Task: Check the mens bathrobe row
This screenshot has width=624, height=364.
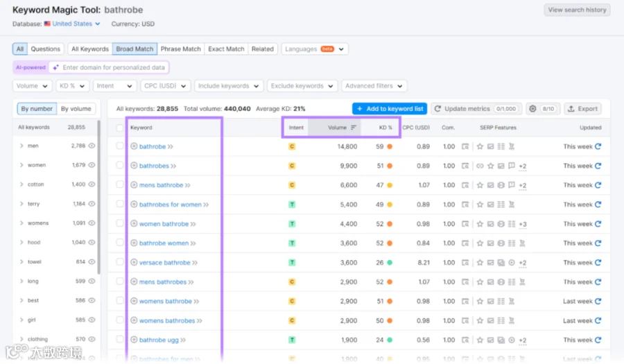Action: coord(119,184)
